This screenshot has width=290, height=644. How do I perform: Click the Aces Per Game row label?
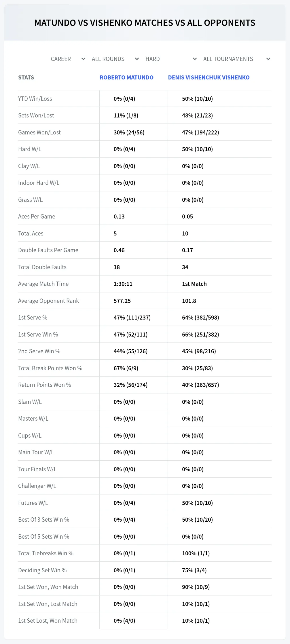(x=37, y=216)
